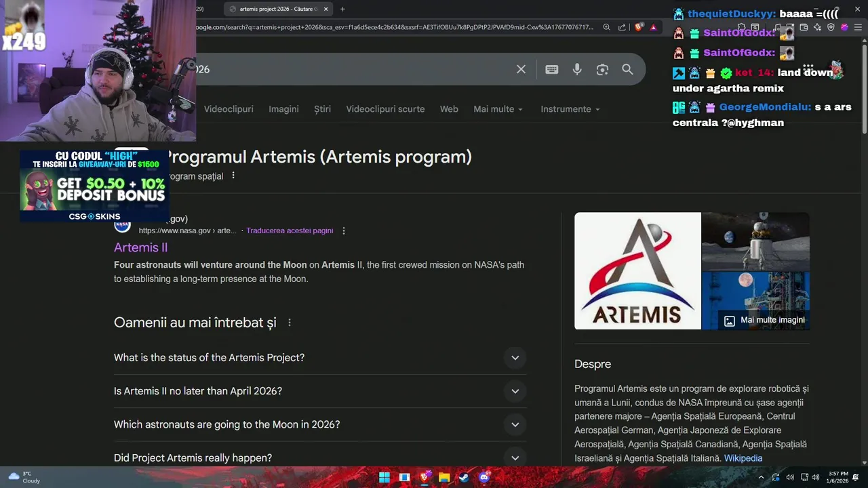Open Discord from the taskbar
Viewport: 868px width, 488px height.
pyautogui.click(x=484, y=477)
